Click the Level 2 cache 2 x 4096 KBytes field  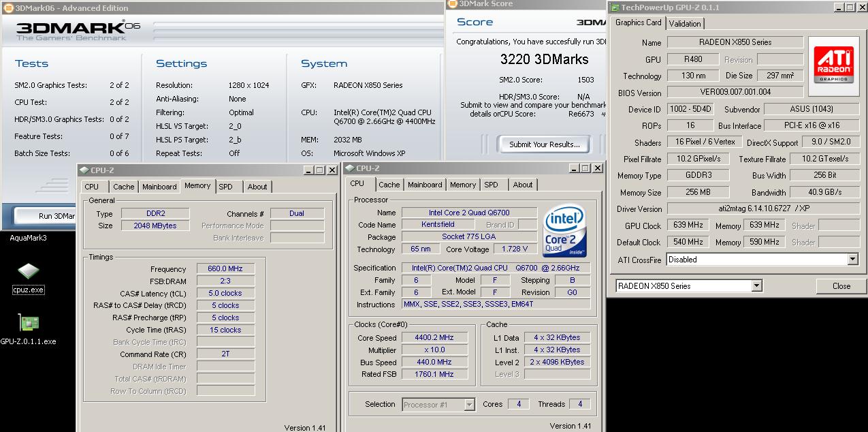[557, 362]
